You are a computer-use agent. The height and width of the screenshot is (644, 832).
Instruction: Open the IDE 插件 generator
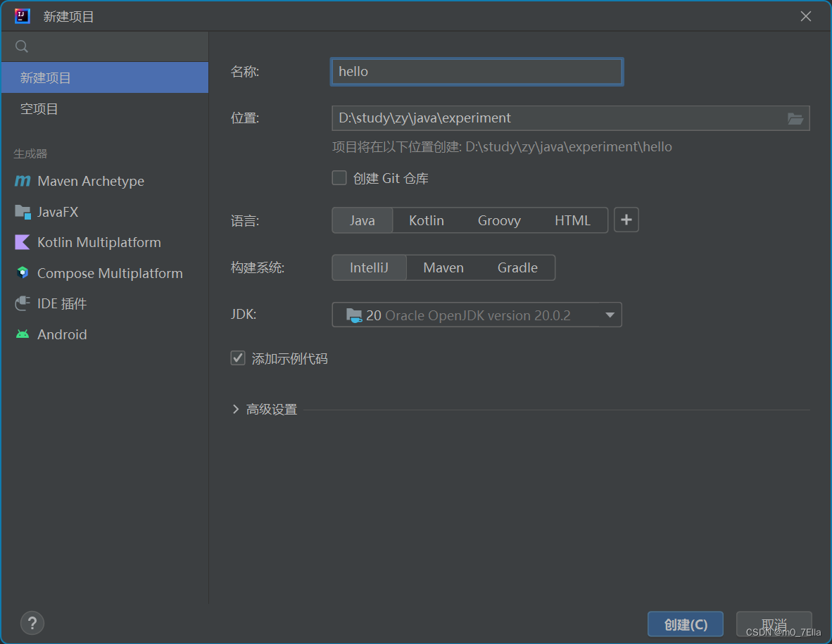tap(22, 303)
